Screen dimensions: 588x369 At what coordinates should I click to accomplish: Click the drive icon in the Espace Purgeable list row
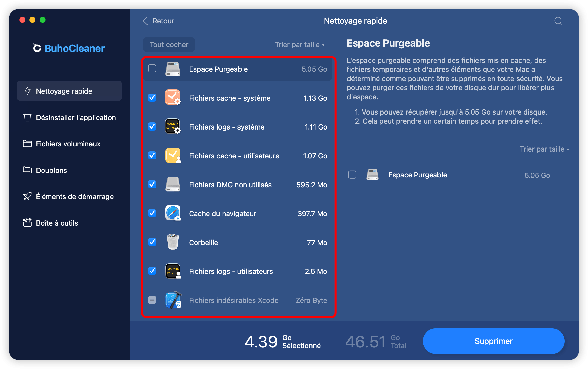[173, 69]
